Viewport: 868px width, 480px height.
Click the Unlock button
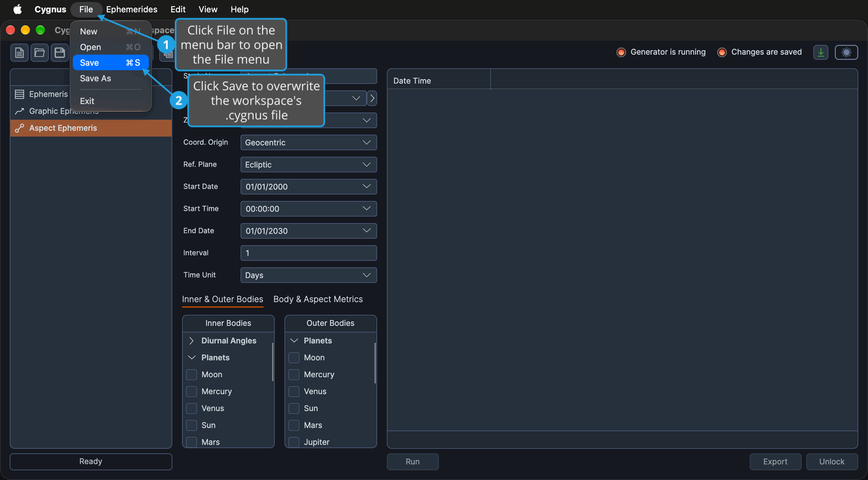pyautogui.click(x=832, y=462)
